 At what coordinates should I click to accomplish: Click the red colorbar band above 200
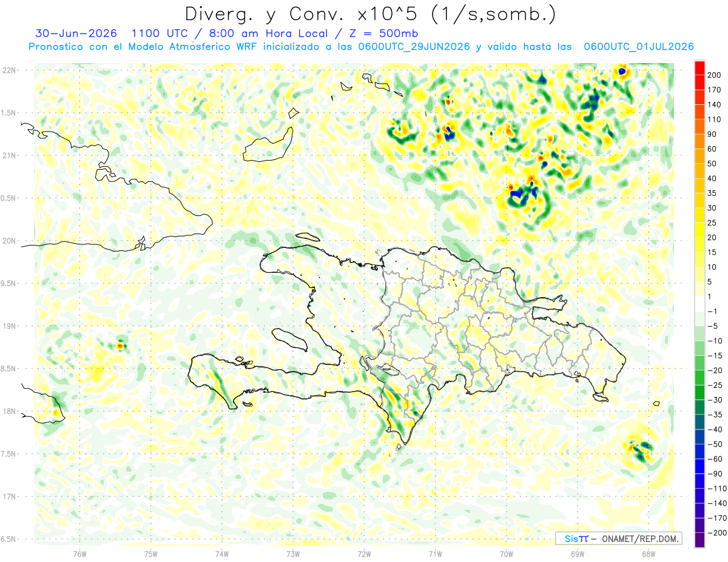[x=699, y=67]
